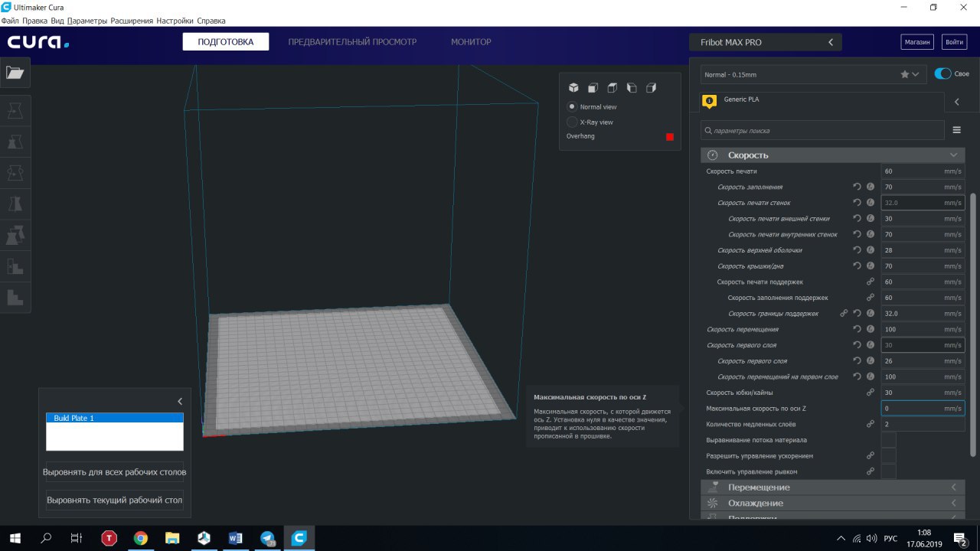Open file using the folder icon

(x=15, y=73)
